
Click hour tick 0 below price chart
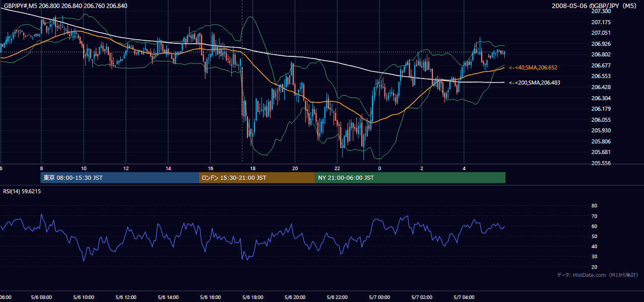click(x=379, y=168)
